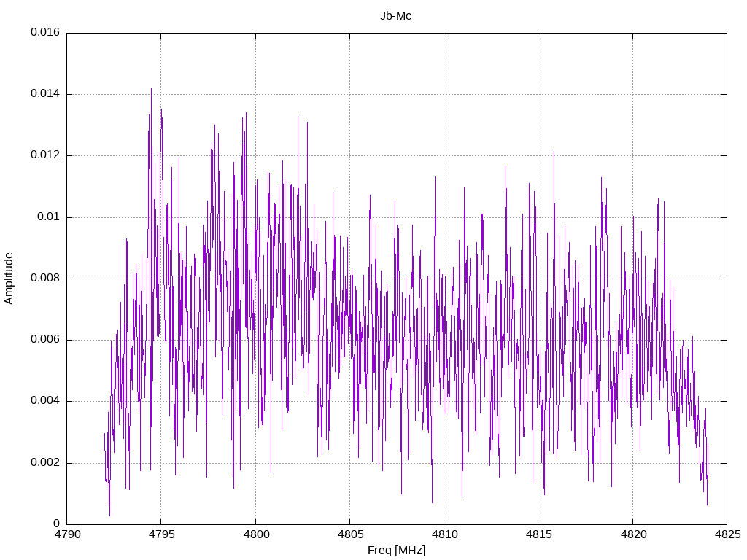Screen dimensions: 747x560
Task: Click the y-axis tick value 0.01
Action: click(x=49, y=217)
